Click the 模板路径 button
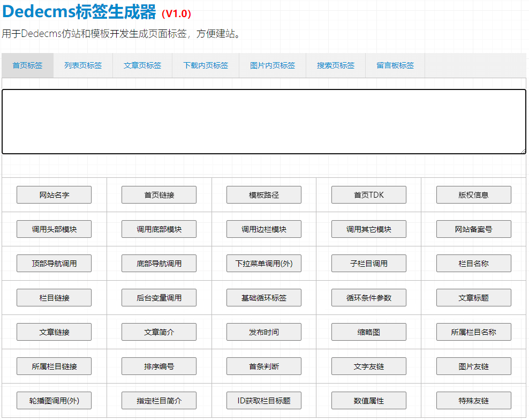Viewport: 529px width, 420px height. click(264, 195)
